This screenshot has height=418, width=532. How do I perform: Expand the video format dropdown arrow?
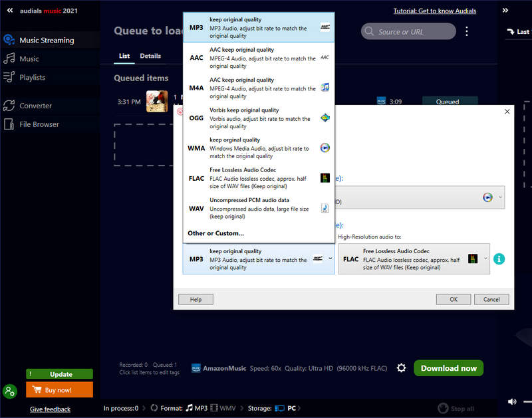click(x=500, y=197)
